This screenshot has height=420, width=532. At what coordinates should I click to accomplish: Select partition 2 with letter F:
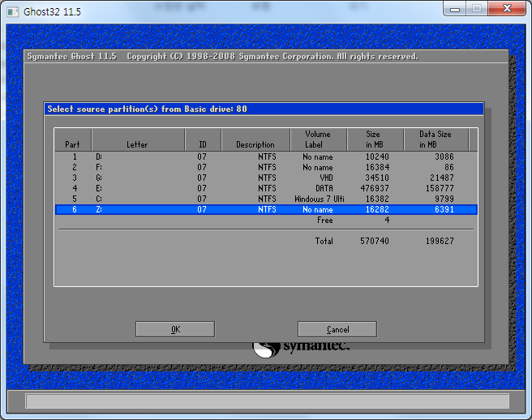tap(266, 167)
